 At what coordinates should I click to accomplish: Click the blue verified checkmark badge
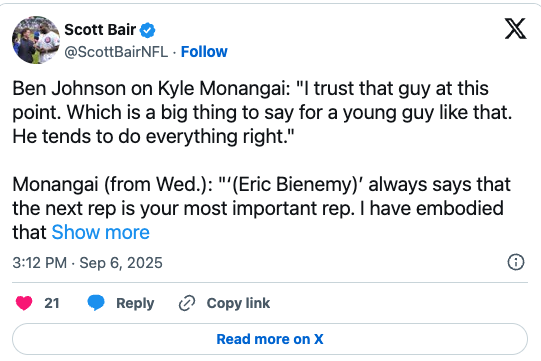point(147,30)
